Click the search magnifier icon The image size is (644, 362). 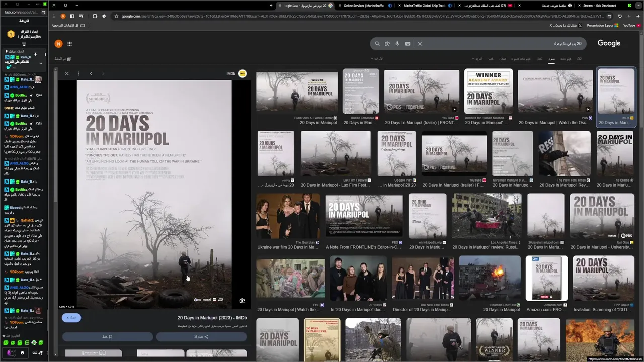377,44
